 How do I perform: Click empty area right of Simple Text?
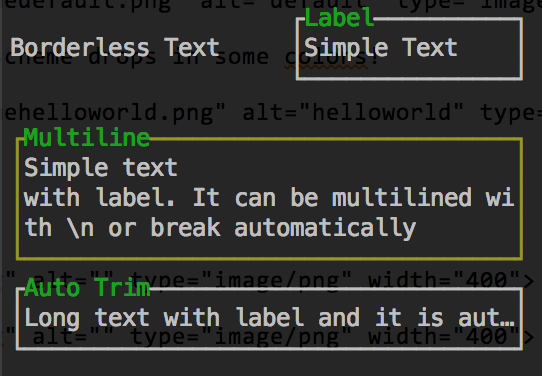488,48
